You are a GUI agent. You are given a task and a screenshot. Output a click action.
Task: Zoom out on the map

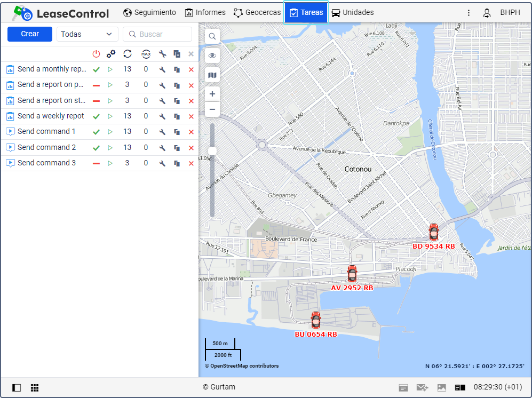[x=212, y=109]
